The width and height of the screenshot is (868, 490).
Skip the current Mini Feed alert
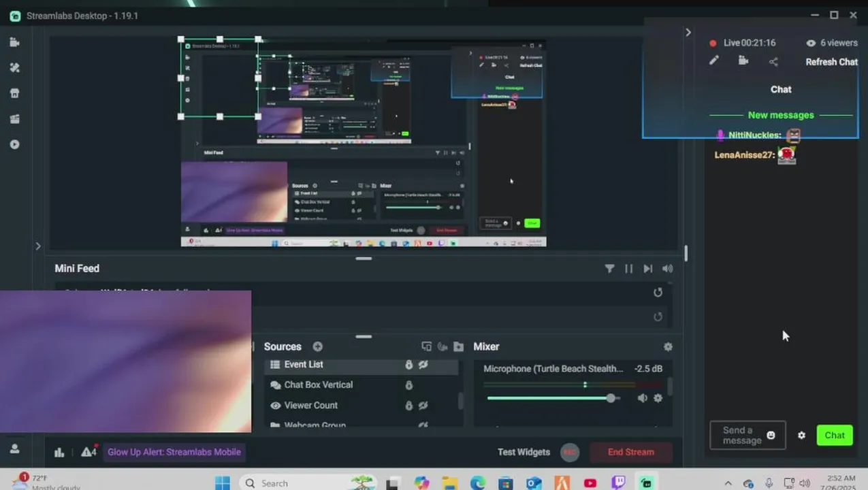tap(648, 269)
